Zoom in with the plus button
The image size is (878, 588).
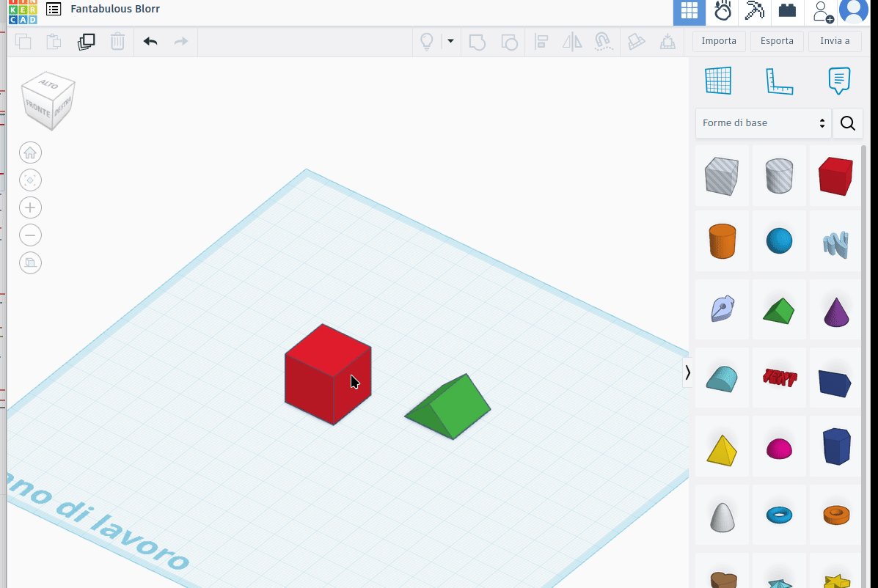coord(30,207)
